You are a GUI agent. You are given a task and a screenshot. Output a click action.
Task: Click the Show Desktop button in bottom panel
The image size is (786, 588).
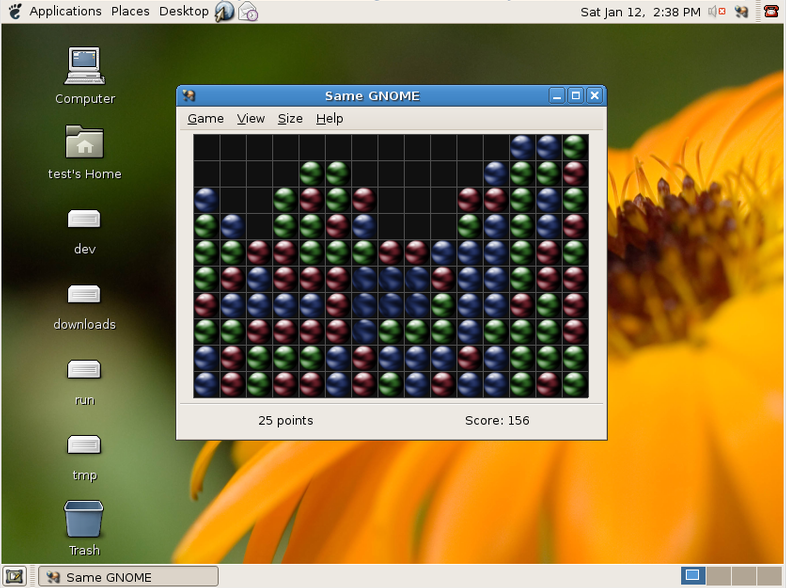click(x=15, y=576)
